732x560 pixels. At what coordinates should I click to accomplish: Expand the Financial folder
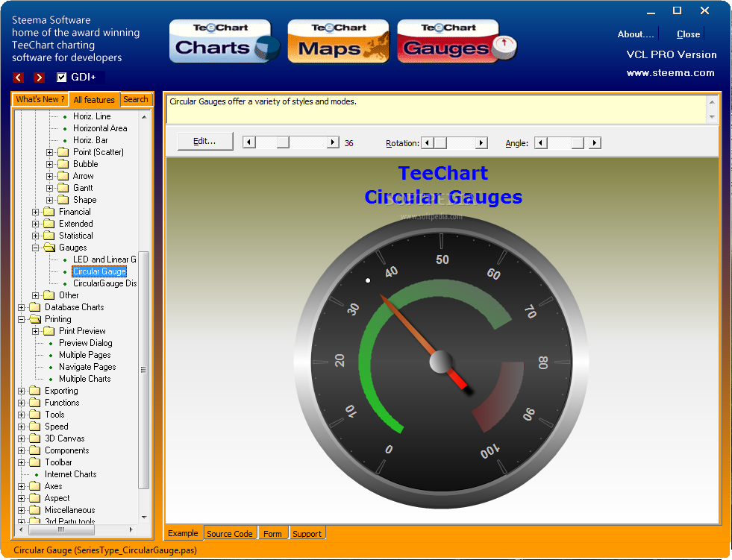coord(36,212)
